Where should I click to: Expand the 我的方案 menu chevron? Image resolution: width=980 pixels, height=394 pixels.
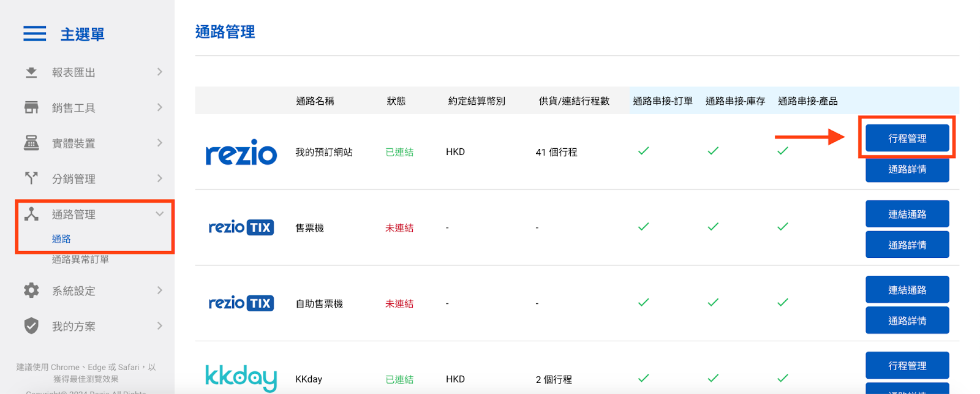pyautogui.click(x=160, y=326)
